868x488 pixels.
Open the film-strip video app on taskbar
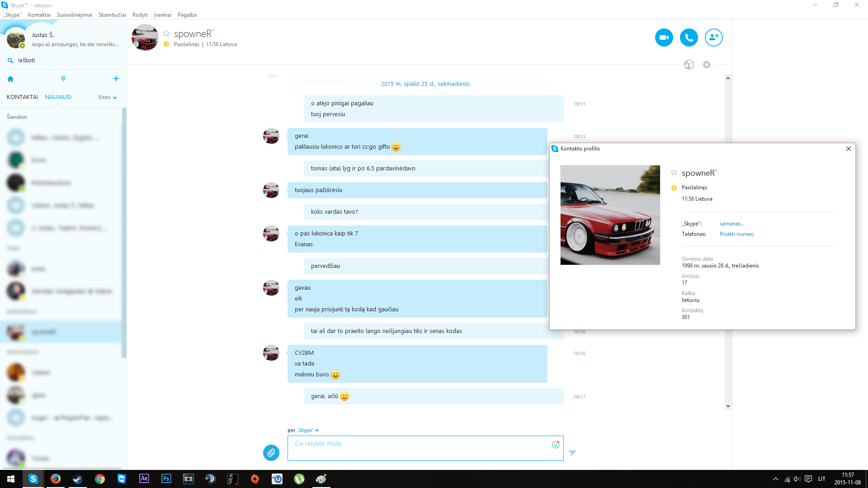188,479
